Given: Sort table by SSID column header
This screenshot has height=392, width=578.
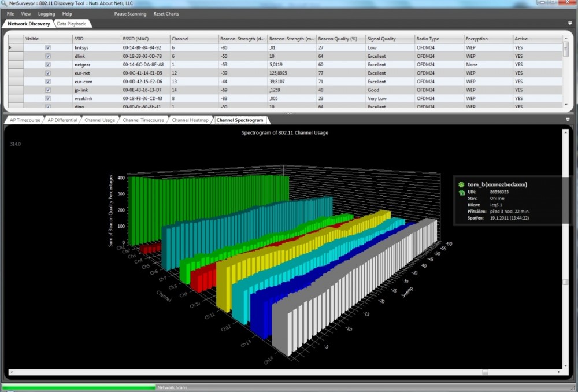Looking at the screenshot, I should [96, 39].
